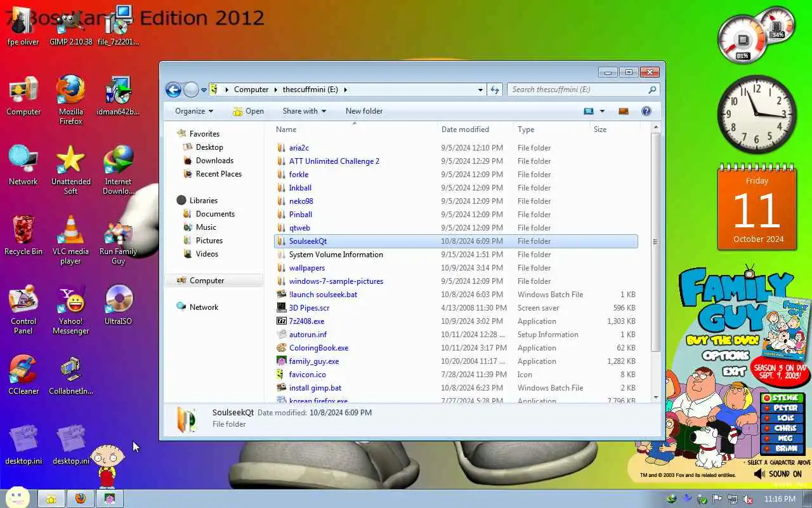The height and width of the screenshot is (508, 812).
Task: Open the Computer desktop icon
Action: [23, 95]
